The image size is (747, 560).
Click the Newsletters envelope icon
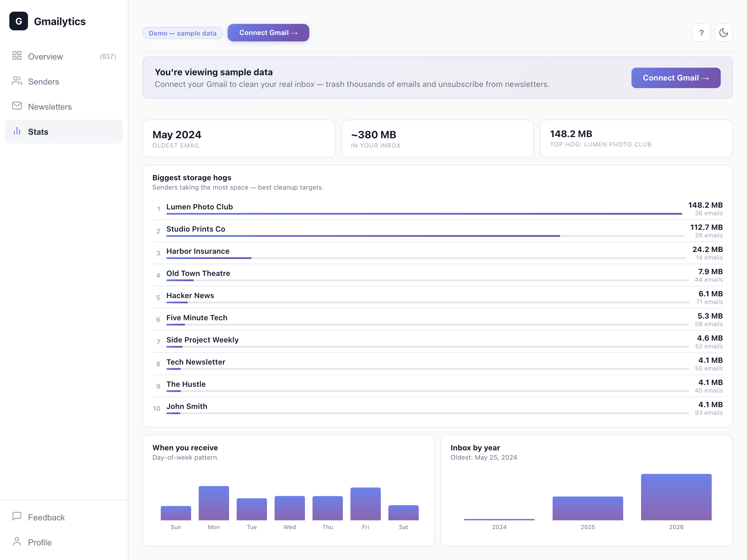[x=17, y=106]
